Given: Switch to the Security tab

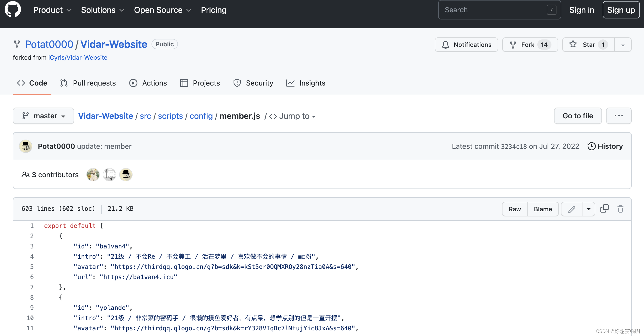Looking at the screenshot, I should point(253,83).
